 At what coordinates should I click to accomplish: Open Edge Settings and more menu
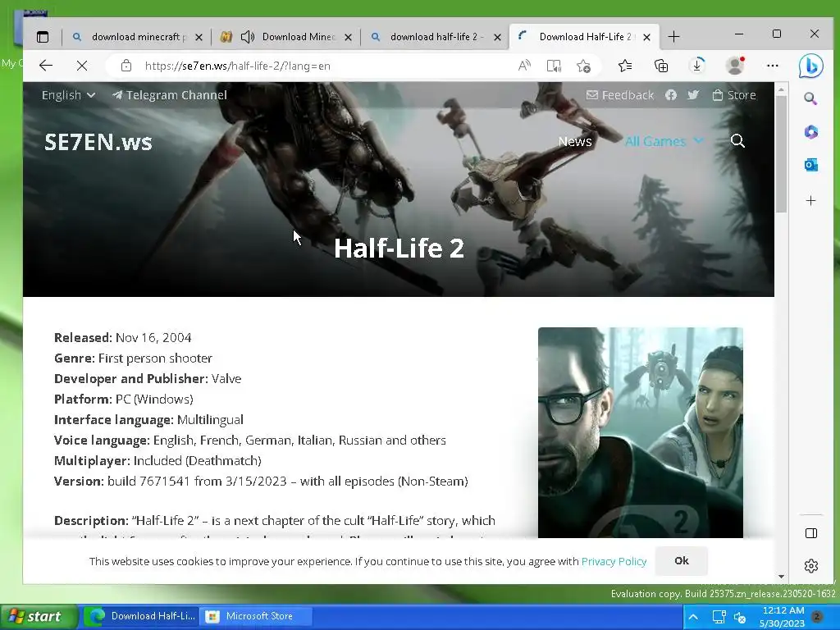pos(772,66)
